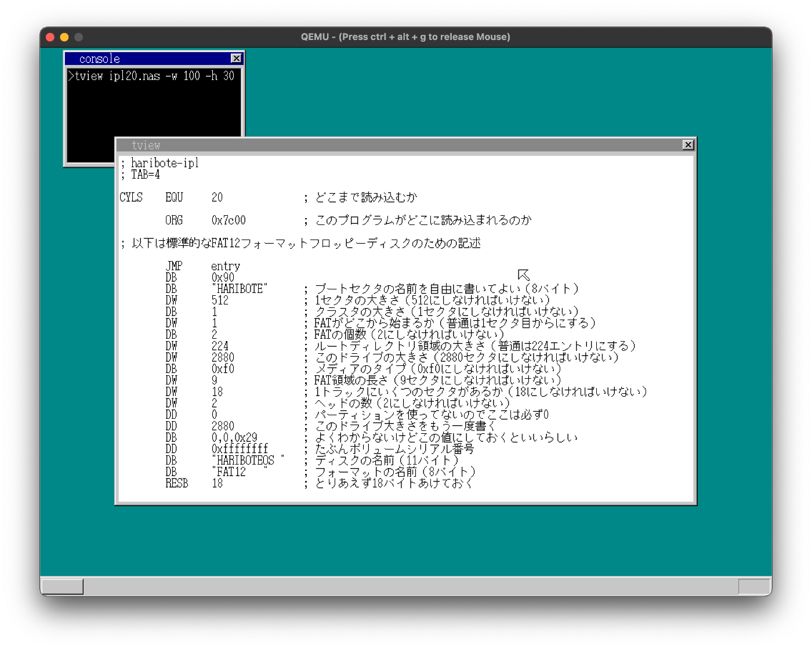This screenshot has height=649, width=812.
Task: Click the '"HARIBOTE"' string value
Action: coord(240,289)
